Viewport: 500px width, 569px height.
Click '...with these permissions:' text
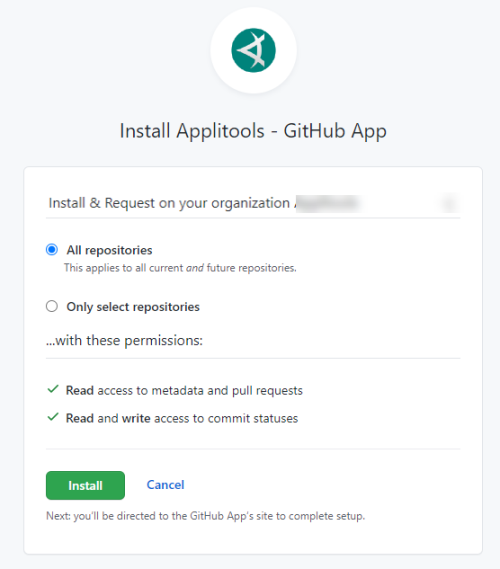pyautogui.click(x=124, y=340)
